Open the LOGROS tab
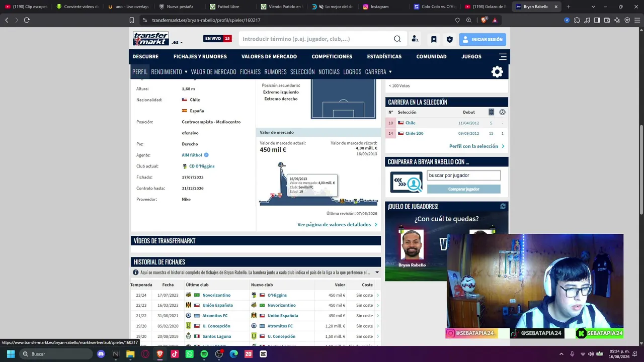Viewport: 644px width, 362px height. coord(352,72)
